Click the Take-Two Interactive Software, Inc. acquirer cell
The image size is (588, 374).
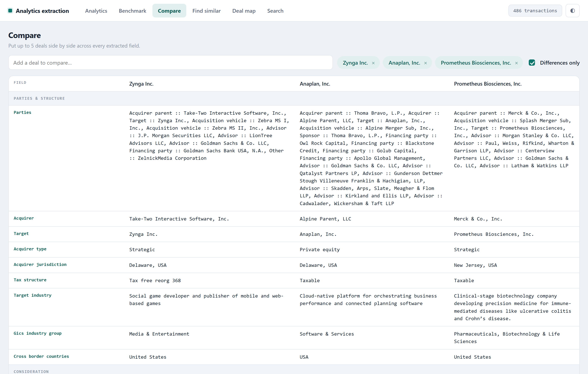[179, 219]
